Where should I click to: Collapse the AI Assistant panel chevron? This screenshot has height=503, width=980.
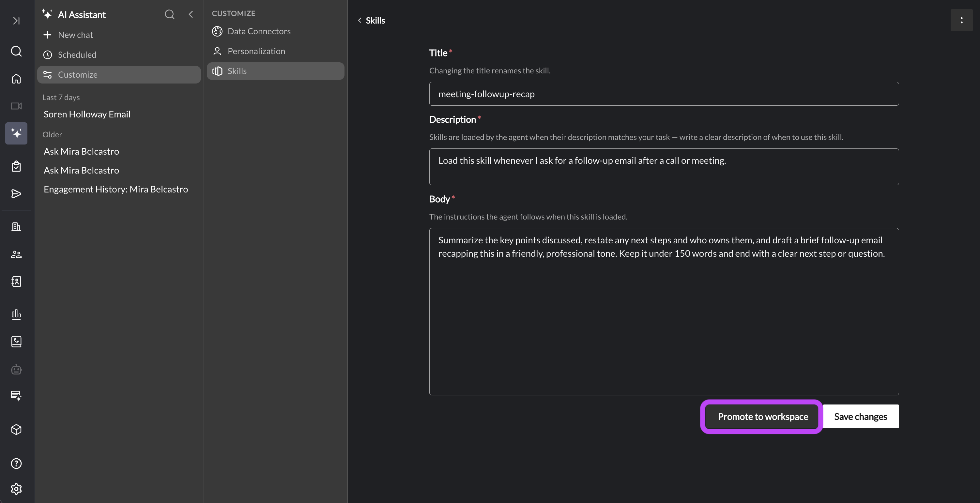[191, 14]
